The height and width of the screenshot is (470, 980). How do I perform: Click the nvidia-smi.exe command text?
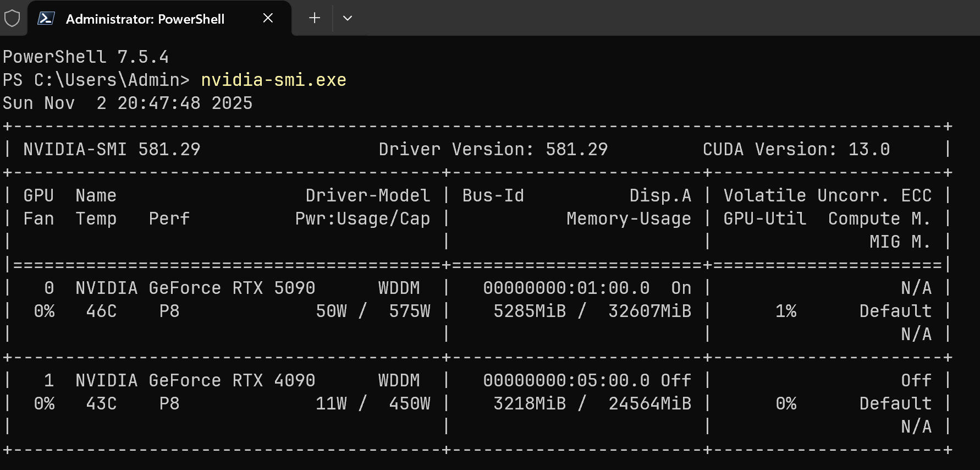coord(273,80)
